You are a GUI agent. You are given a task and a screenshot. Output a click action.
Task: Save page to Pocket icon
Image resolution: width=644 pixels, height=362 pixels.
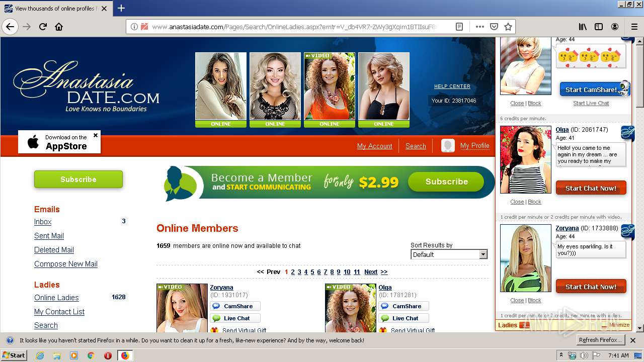pyautogui.click(x=494, y=27)
